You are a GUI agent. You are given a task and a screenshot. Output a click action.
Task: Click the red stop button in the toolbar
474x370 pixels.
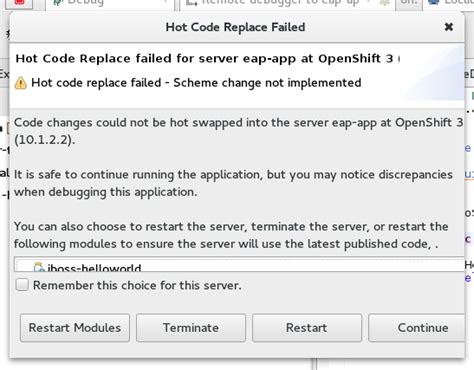[19, 3]
